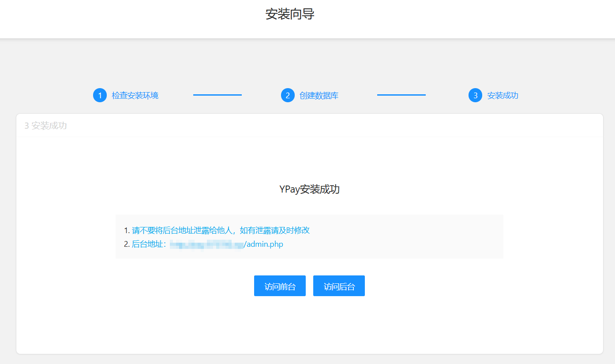
Task: Click the 安装成功 step label
Action: point(502,95)
